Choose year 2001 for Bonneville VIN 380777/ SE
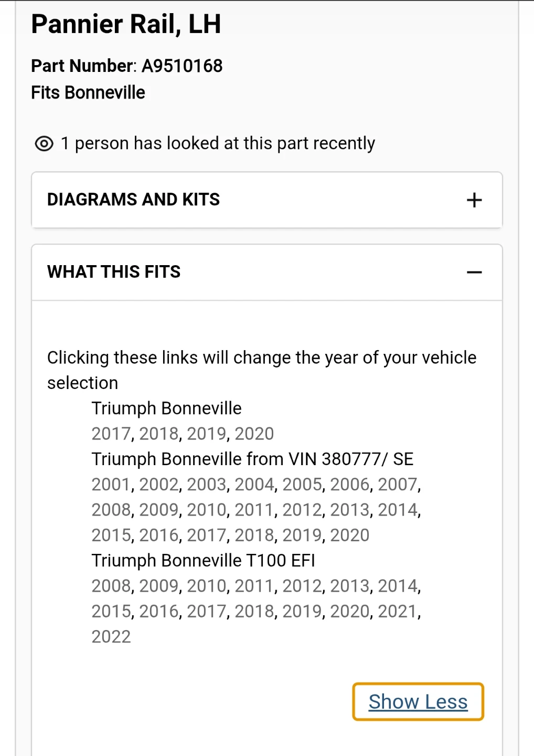 (x=111, y=484)
